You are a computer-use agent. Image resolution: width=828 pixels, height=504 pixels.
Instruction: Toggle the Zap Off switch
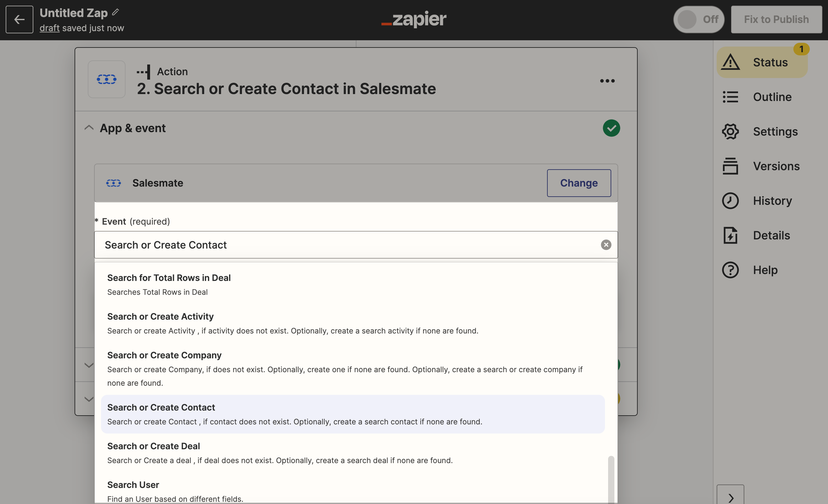(698, 20)
